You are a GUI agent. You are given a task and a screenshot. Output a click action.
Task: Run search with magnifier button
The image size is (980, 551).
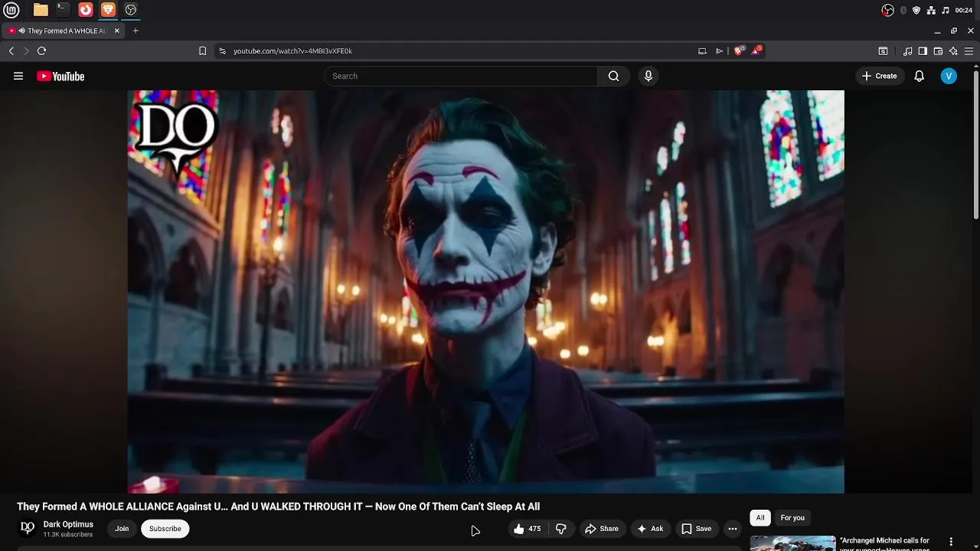(x=613, y=76)
